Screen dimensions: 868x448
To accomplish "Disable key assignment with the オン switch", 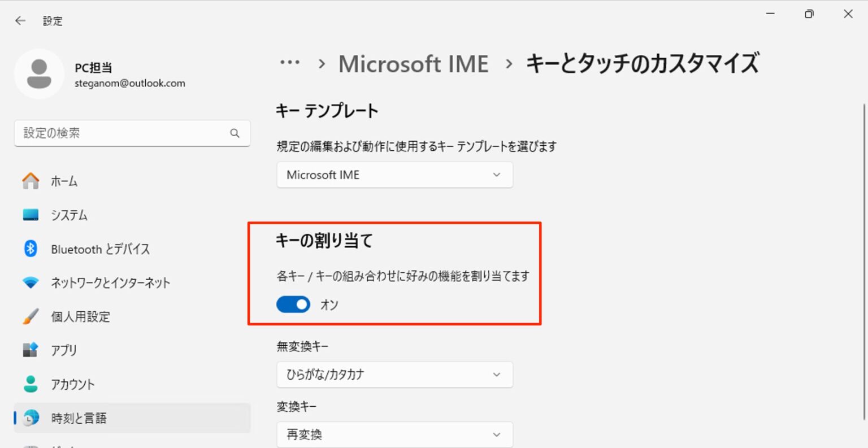I will (x=293, y=305).
